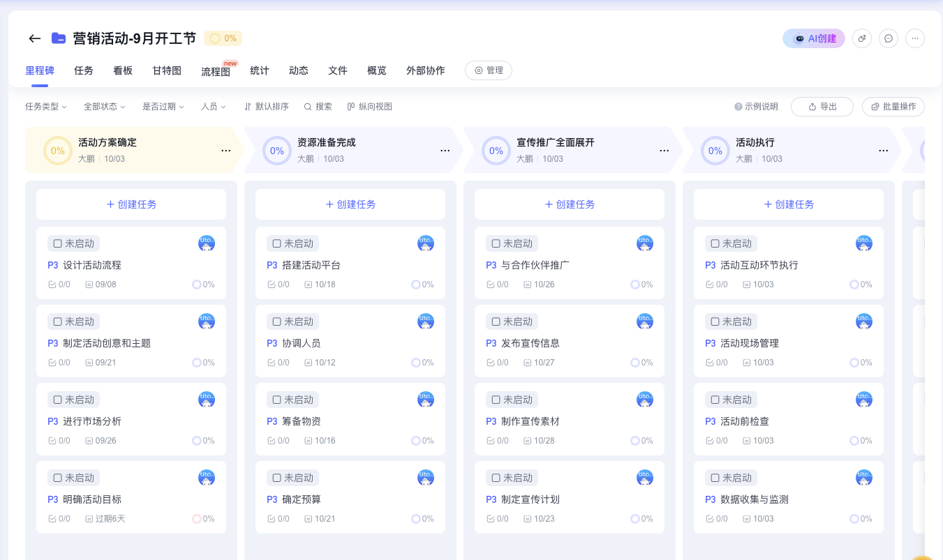Expand the 全部状态 status dropdown
Image resolution: width=943 pixels, height=560 pixels.
pos(103,106)
